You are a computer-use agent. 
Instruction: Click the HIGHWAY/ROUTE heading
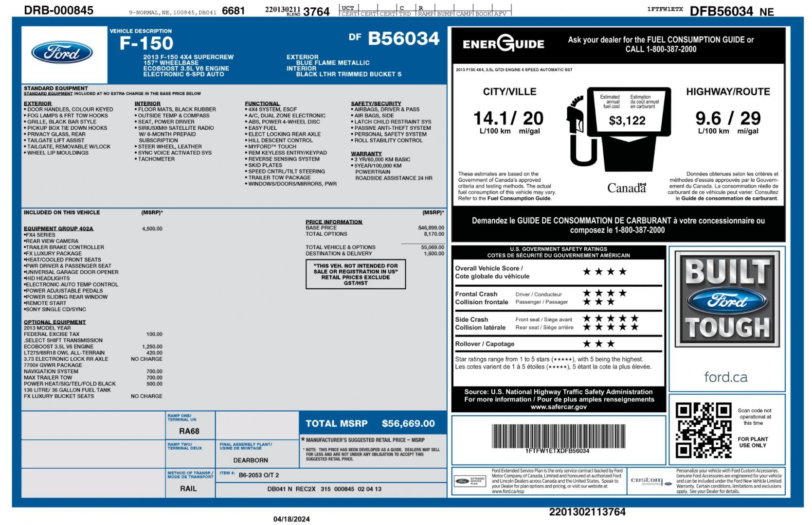(x=728, y=91)
